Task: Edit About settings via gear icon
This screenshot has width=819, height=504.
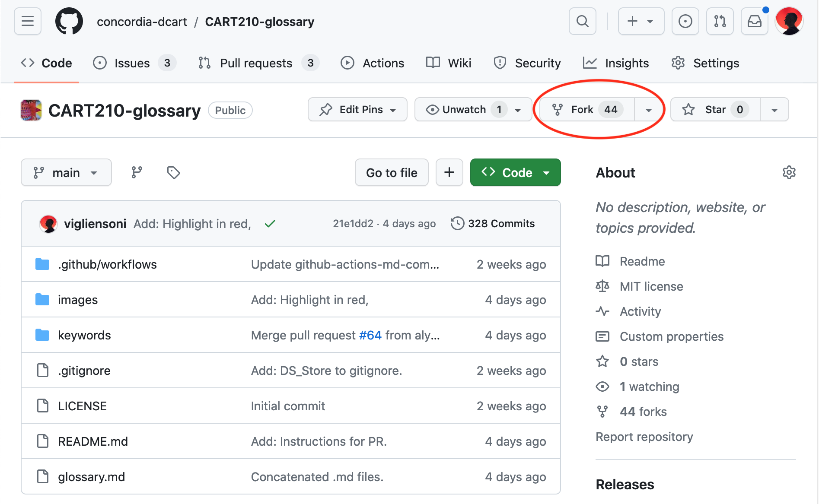Action: click(x=789, y=172)
